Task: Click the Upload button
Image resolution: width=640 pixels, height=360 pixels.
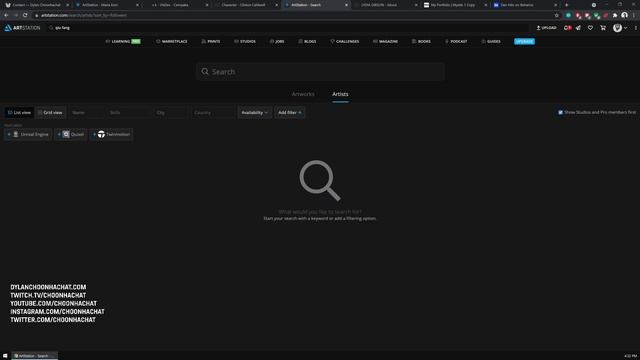Action: (546, 28)
